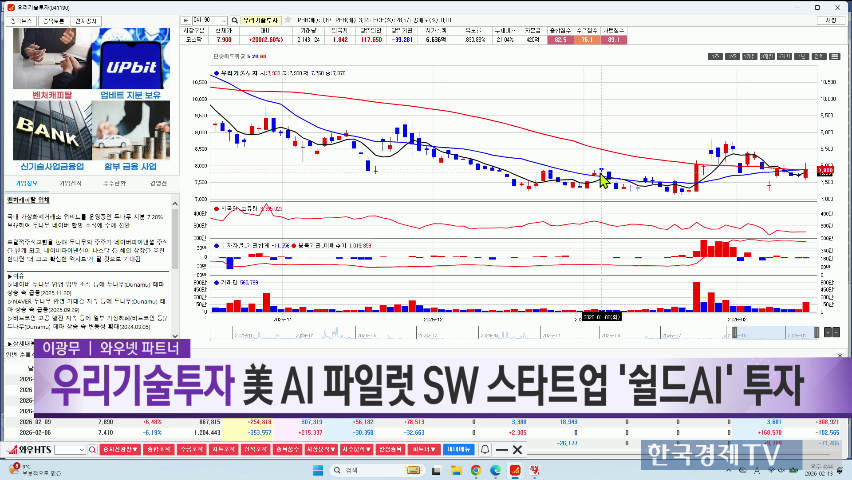Click the 우리기술투자 stock name button
Viewport: 852px width, 480px height.
262,19
